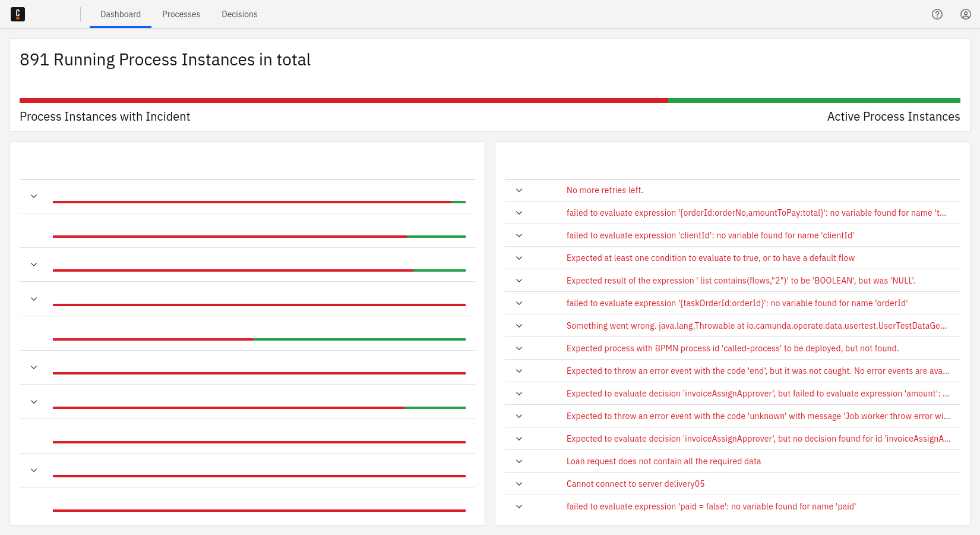Select the Dashboard tab
The width and height of the screenshot is (980, 535).
[121, 14]
